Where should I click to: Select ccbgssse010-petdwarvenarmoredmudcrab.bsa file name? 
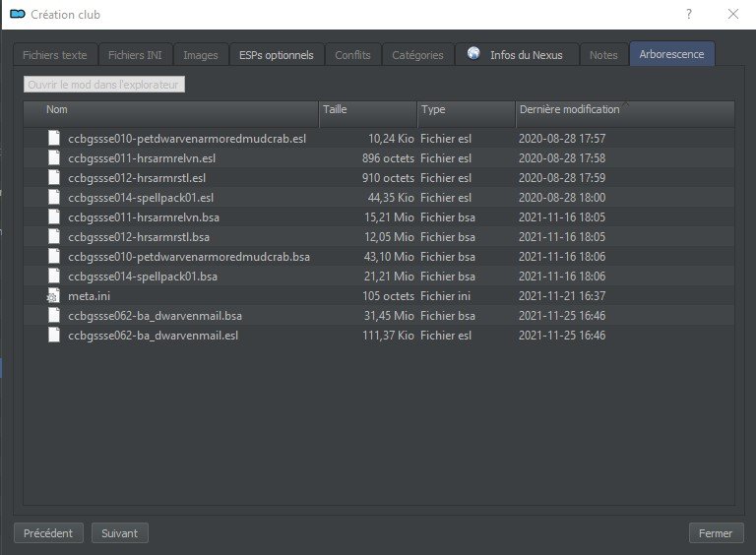tap(189, 257)
